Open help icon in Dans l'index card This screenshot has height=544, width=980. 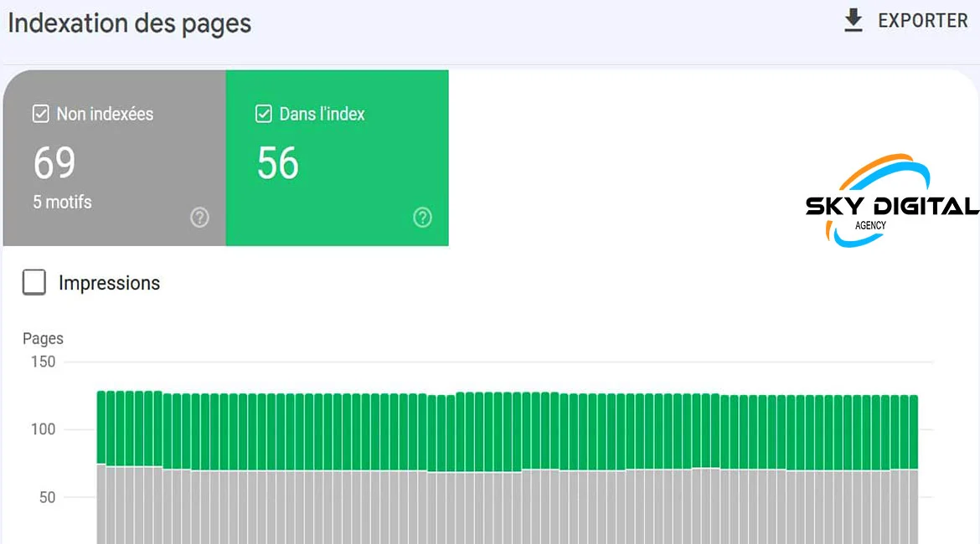point(422,218)
